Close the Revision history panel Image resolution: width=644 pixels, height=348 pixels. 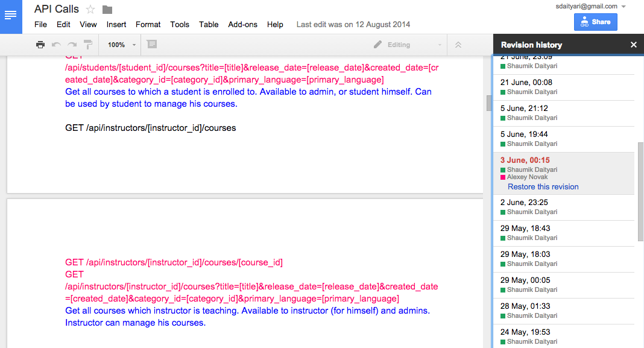(x=634, y=45)
